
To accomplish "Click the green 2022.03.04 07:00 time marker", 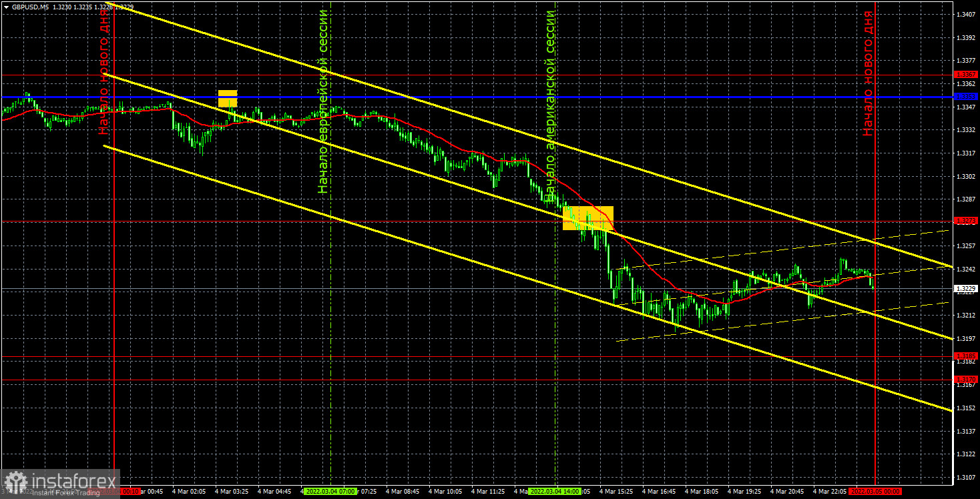I will 330,491.
